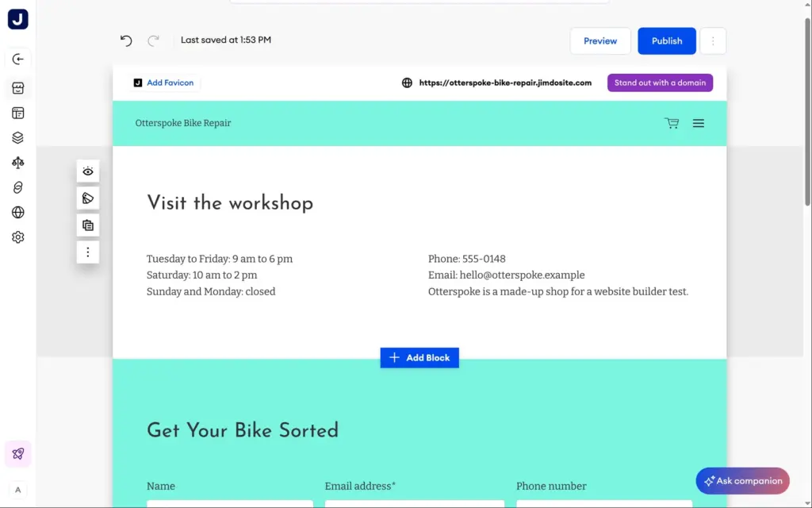
Task: Click the Email address input field
Action: point(415,504)
